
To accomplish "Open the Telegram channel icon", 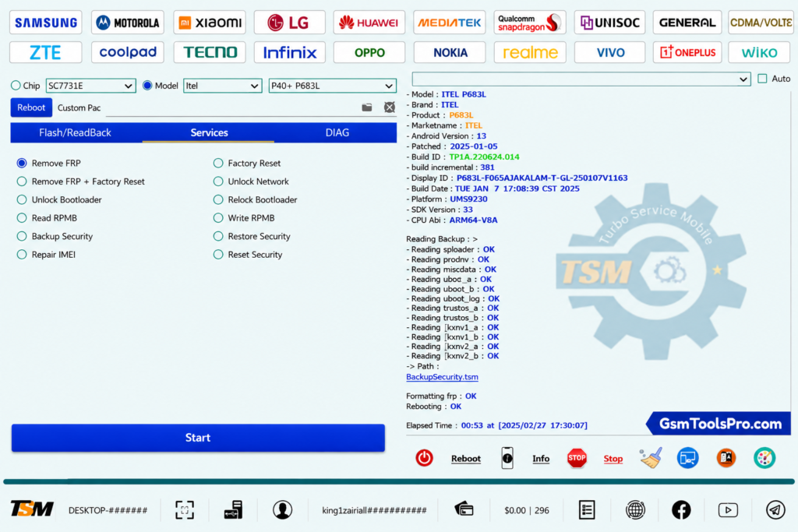I will click(775, 509).
